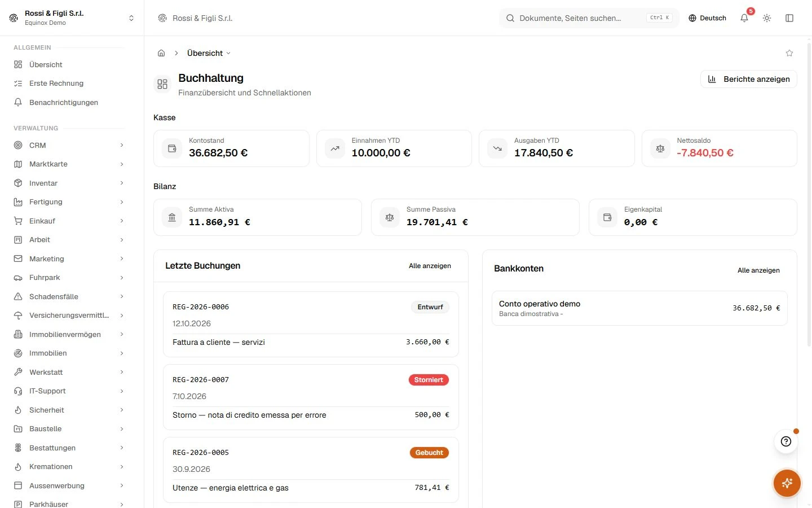Open Werkstatt wrench icon in sidebar

18,372
